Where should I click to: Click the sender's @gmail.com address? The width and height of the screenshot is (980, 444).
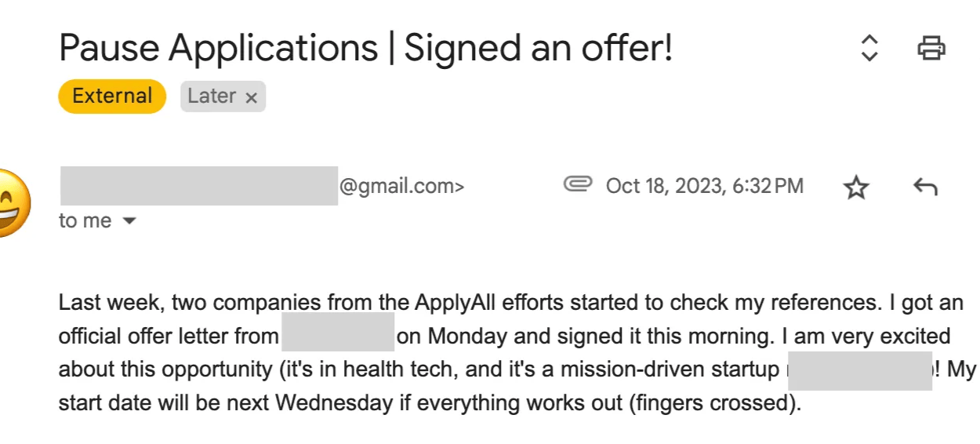pyautogui.click(x=401, y=187)
